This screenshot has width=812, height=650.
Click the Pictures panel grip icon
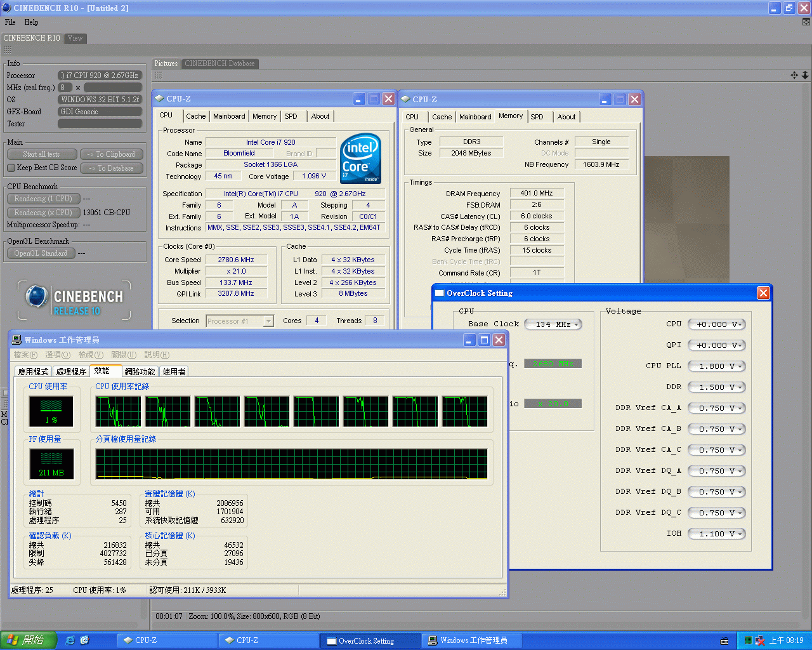tap(158, 75)
